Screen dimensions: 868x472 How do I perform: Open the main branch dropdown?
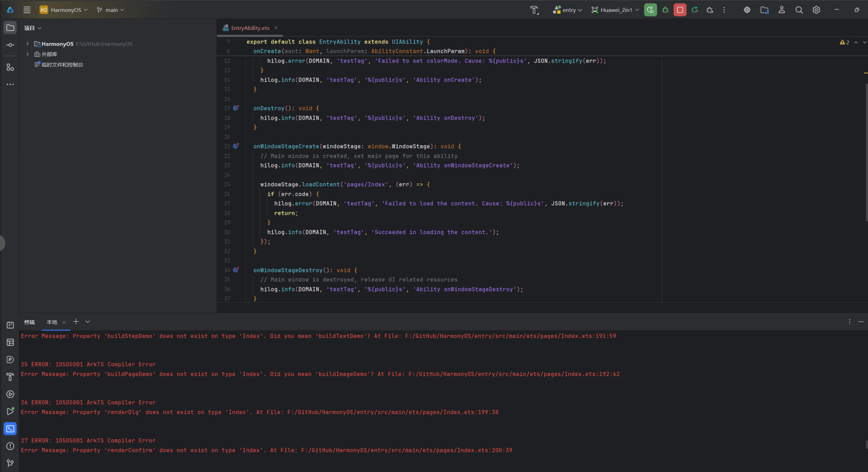click(x=110, y=10)
